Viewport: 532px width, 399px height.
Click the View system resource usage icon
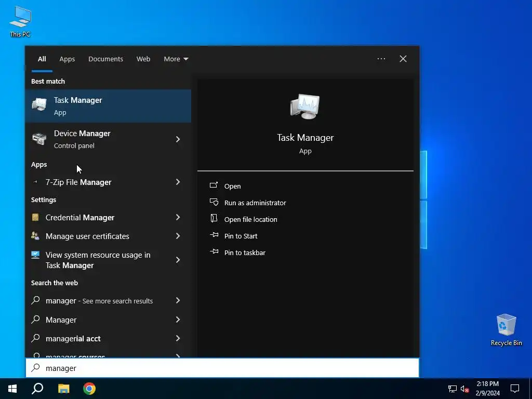coord(35,255)
